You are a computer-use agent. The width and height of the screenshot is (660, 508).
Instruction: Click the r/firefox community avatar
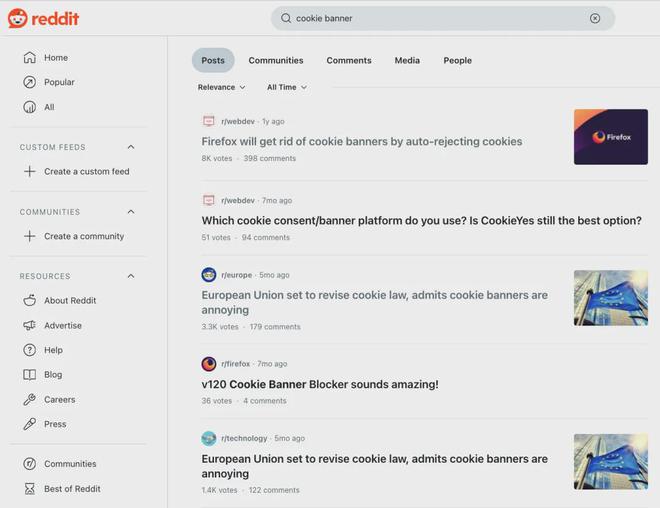pyautogui.click(x=209, y=364)
